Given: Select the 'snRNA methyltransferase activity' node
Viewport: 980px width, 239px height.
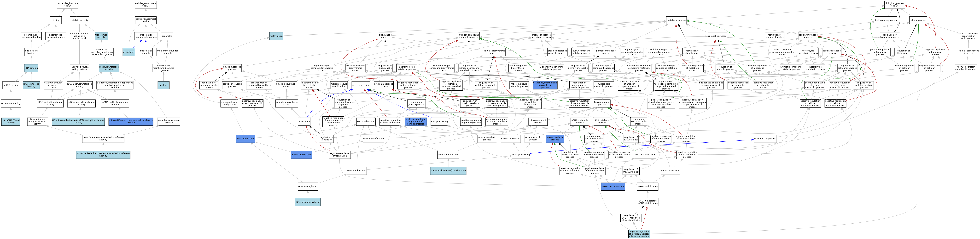Looking at the screenshot, I should (81, 103).
